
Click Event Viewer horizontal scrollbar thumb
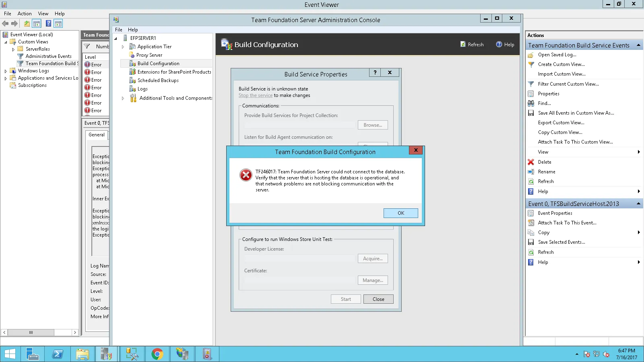[31, 333]
